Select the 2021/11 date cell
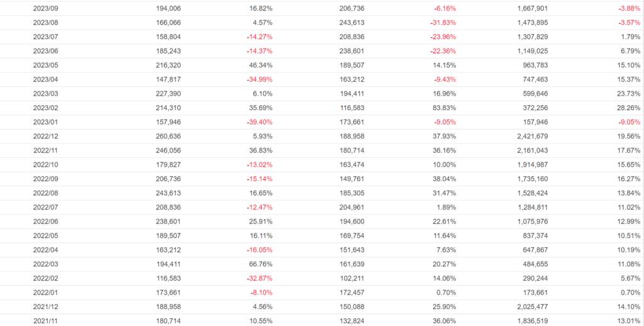The image size is (644, 326). pyautogui.click(x=46, y=321)
